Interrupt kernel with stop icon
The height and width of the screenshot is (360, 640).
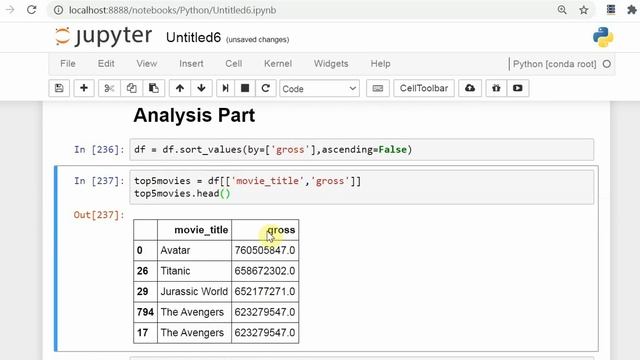tap(245, 88)
